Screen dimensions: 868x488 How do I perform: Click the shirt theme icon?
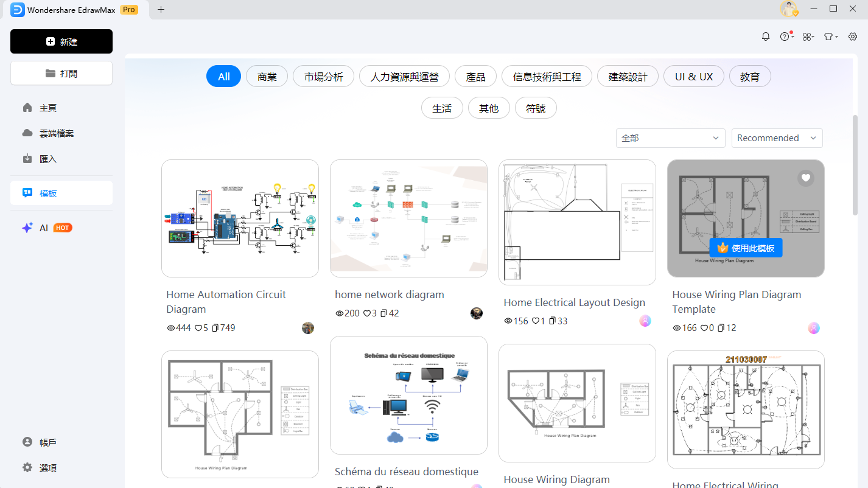coord(829,37)
